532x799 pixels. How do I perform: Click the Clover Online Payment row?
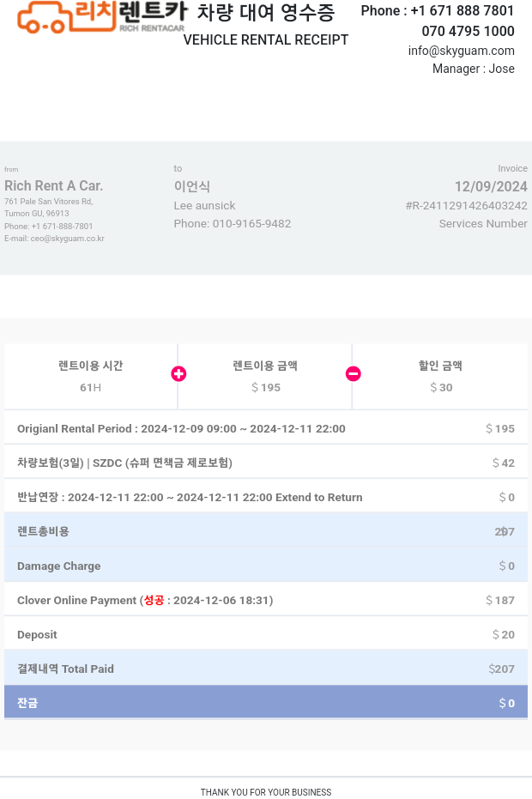pyautogui.click(x=265, y=600)
